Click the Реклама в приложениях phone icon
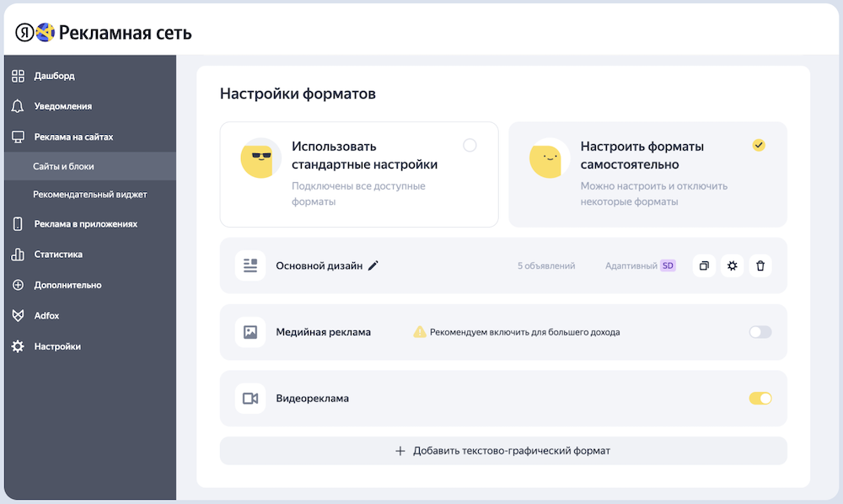This screenshot has height=504, width=843. [x=18, y=224]
